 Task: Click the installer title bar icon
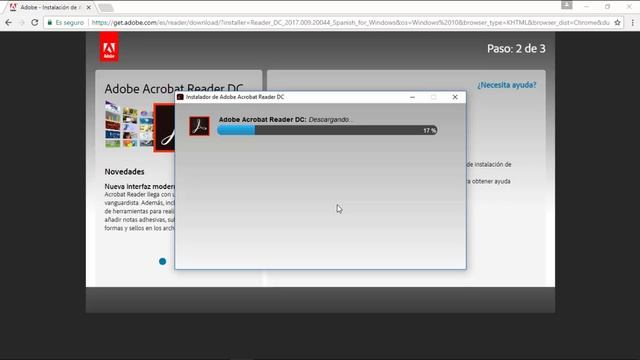point(180,97)
